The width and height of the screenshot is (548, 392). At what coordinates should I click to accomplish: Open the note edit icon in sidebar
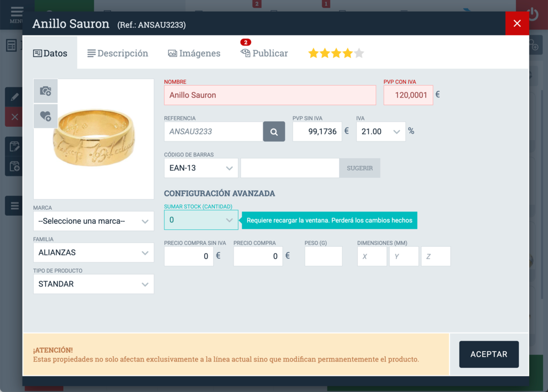pyautogui.click(x=14, y=146)
